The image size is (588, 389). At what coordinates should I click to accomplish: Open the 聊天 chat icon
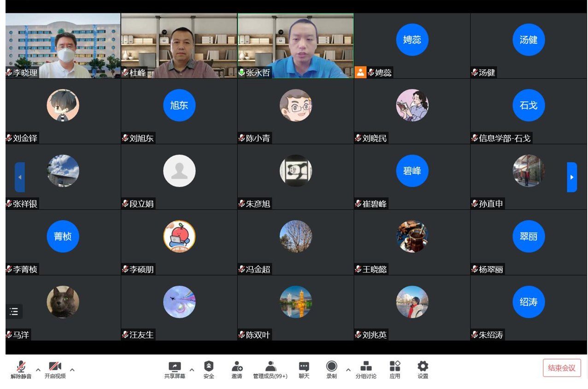(304, 367)
